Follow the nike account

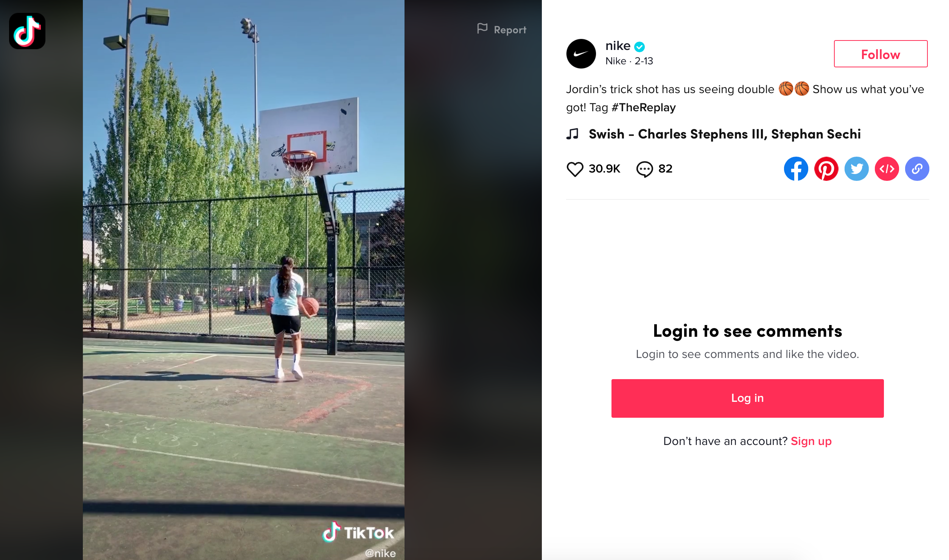881,54
